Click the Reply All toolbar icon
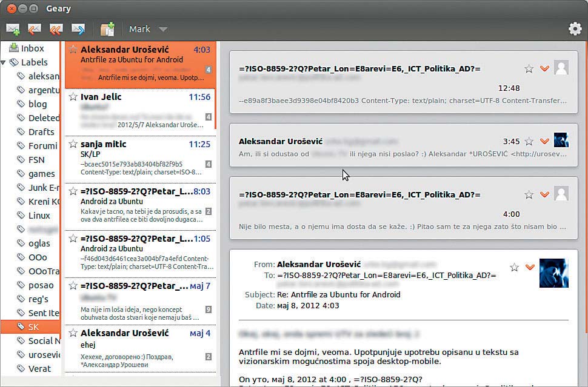The height and width of the screenshot is (387, 588). tap(56, 29)
